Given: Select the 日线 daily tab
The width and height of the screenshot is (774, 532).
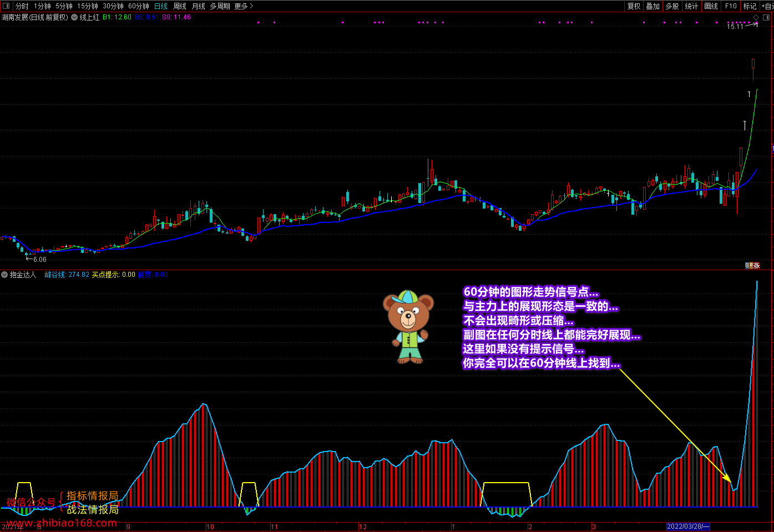Looking at the screenshot, I should pyautogui.click(x=161, y=6).
